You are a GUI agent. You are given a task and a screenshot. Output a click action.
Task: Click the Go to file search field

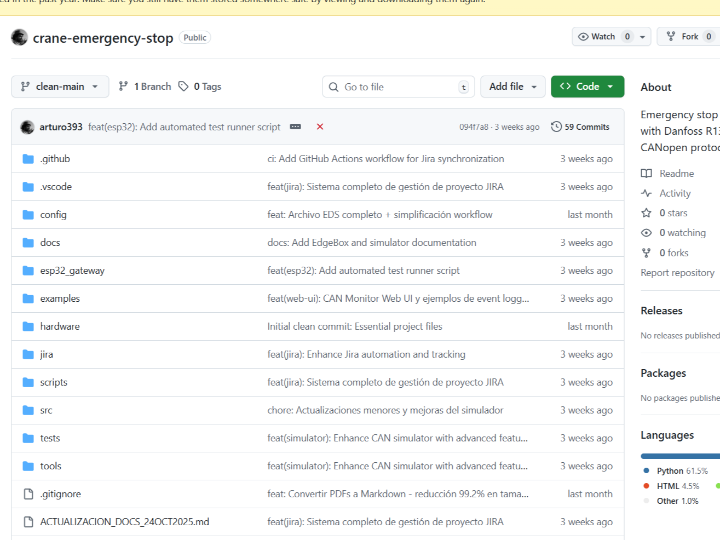[398, 87]
